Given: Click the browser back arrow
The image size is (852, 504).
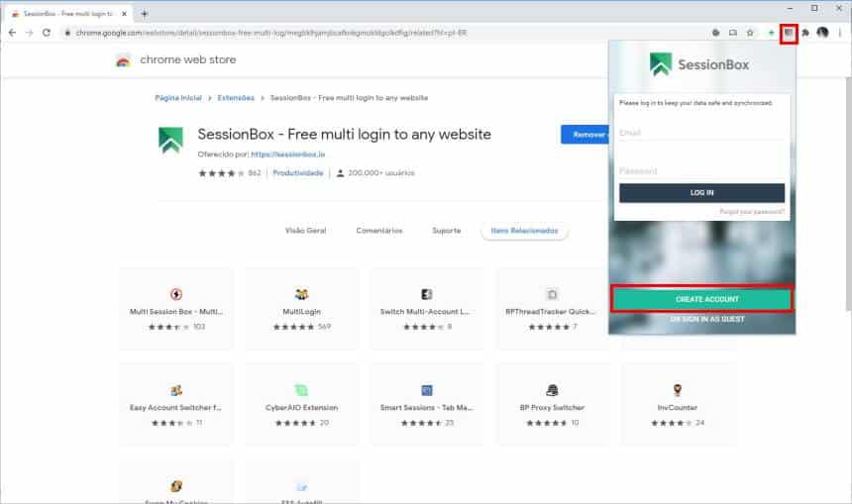Looking at the screenshot, I should pos(12,33).
